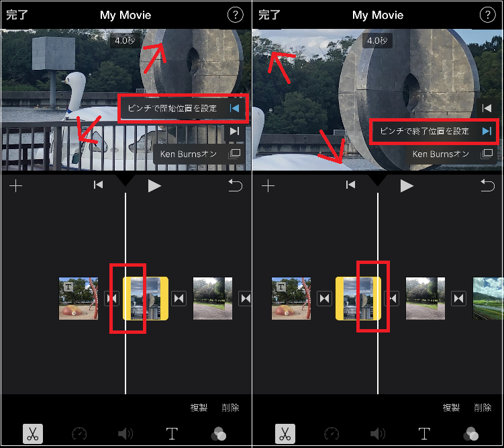
Task: Undo last action in right screen
Action: pyautogui.click(x=488, y=185)
